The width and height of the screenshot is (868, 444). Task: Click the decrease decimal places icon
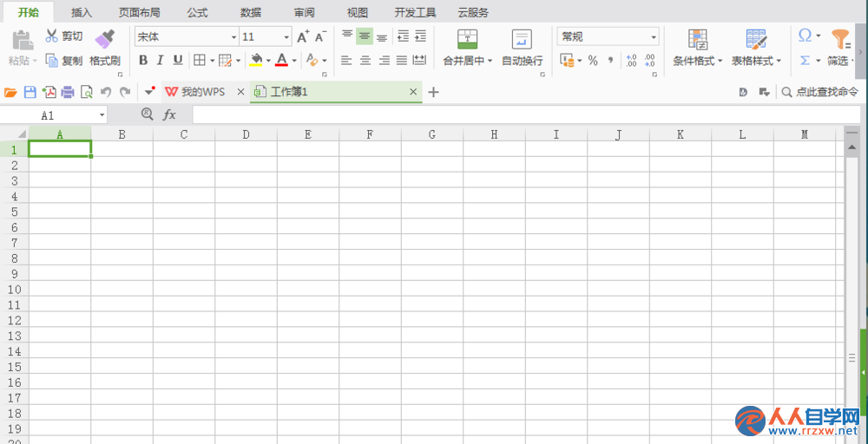pos(650,61)
